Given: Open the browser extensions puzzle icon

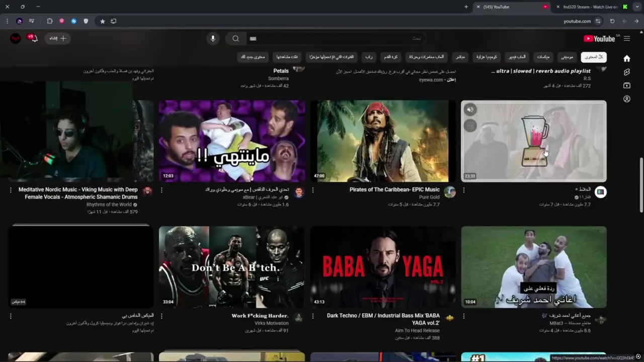Looking at the screenshot, I should [50, 21].
